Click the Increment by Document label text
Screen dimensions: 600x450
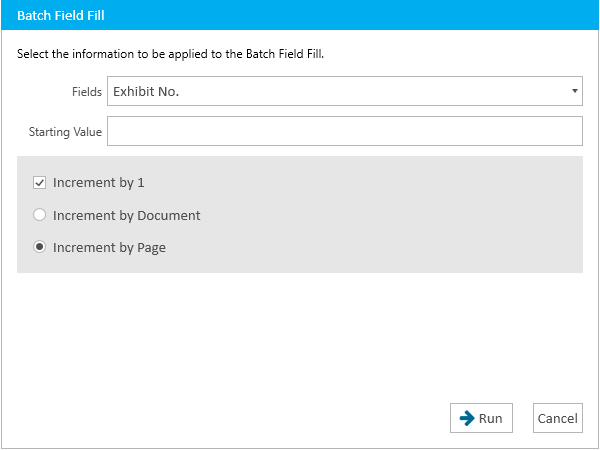click(x=127, y=215)
